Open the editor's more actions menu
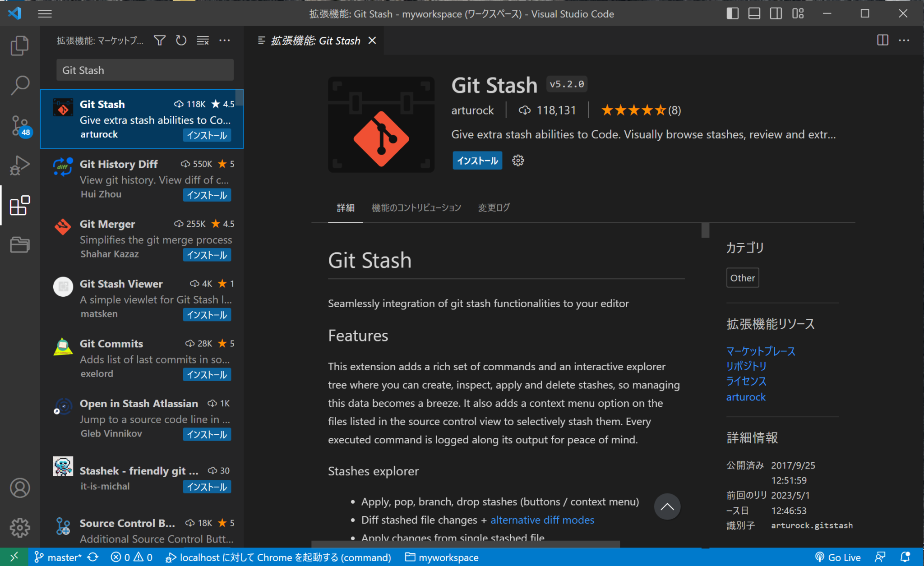The width and height of the screenshot is (924, 566). (905, 40)
